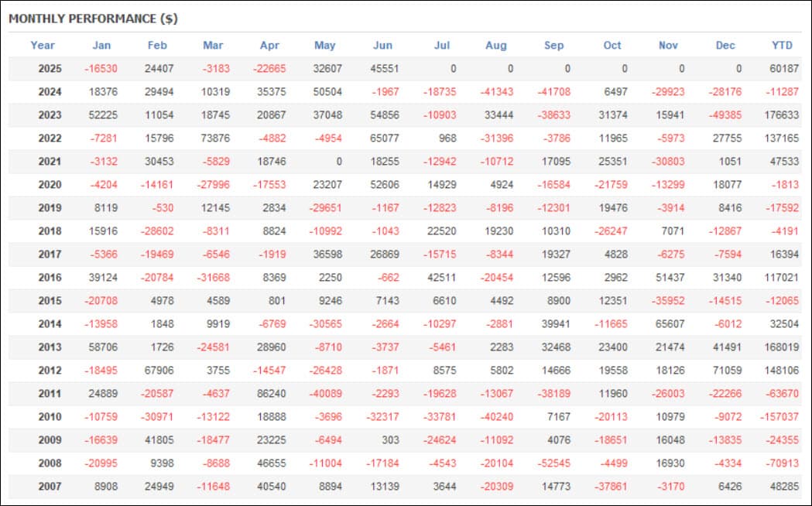Click the 2023 YTD value 176633
This screenshot has height=506, width=812.
click(x=782, y=115)
